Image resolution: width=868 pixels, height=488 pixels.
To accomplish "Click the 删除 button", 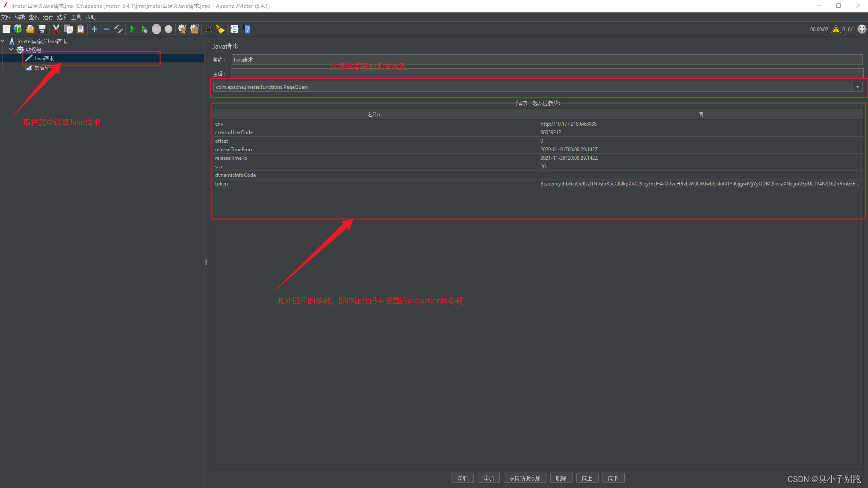I will 561,478.
